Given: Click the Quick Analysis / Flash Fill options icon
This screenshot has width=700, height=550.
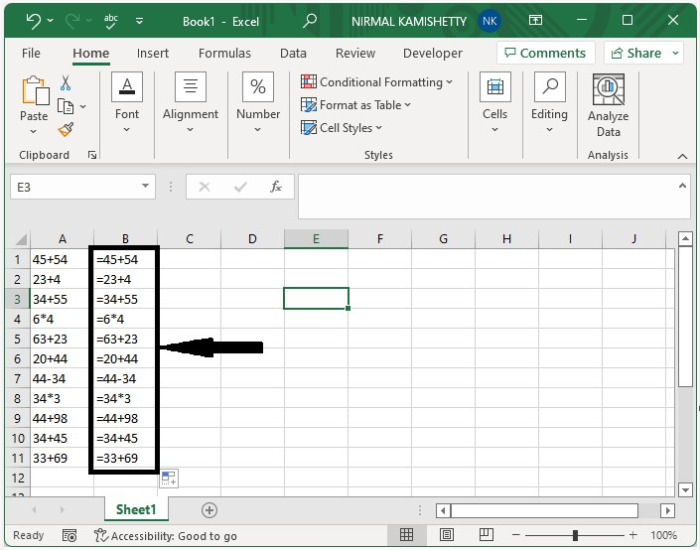Looking at the screenshot, I should 169,479.
